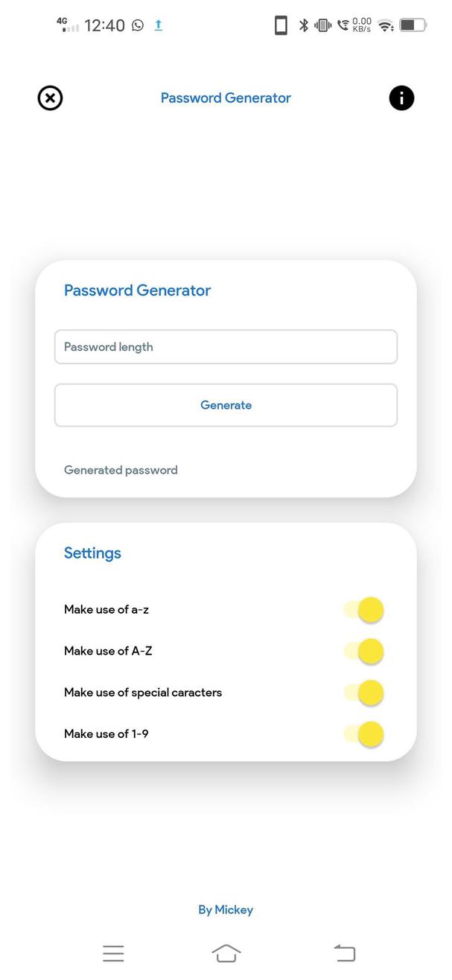This screenshot has width=452, height=980.
Task: Close the app using the X icon
Action: pos(50,98)
